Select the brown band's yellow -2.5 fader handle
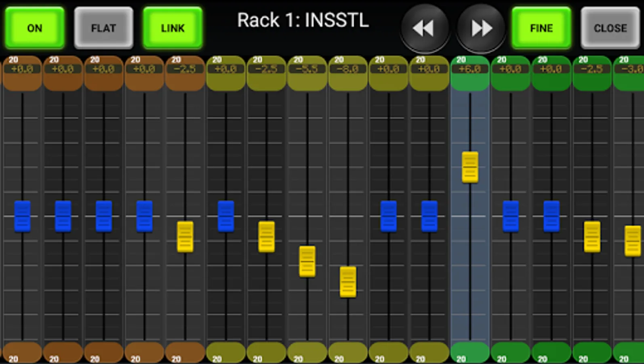The width and height of the screenshot is (644, 364). click(x=185, y=237)
